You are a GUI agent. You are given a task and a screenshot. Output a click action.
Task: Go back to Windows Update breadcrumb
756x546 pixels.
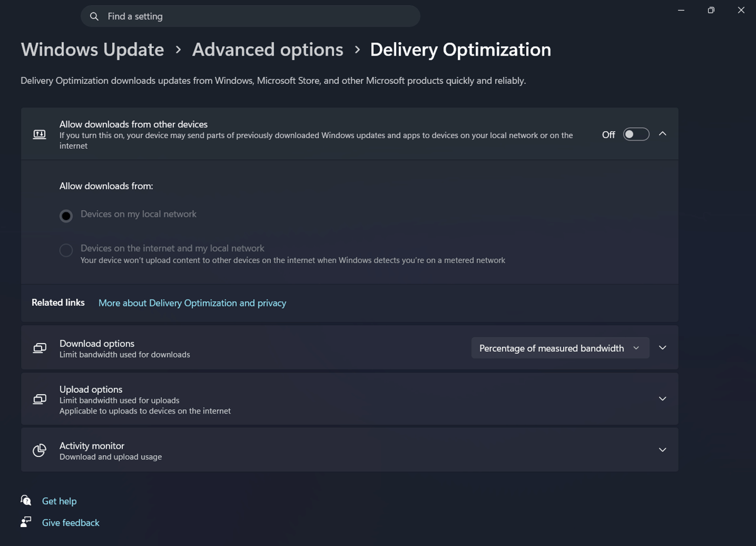point(93,50)
